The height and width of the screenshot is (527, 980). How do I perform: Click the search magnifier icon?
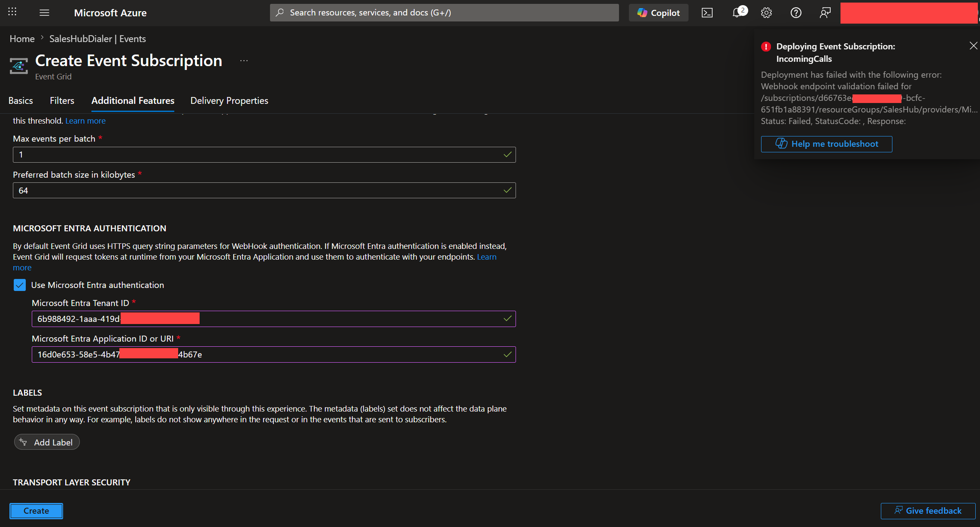click(x=280, y=12)
